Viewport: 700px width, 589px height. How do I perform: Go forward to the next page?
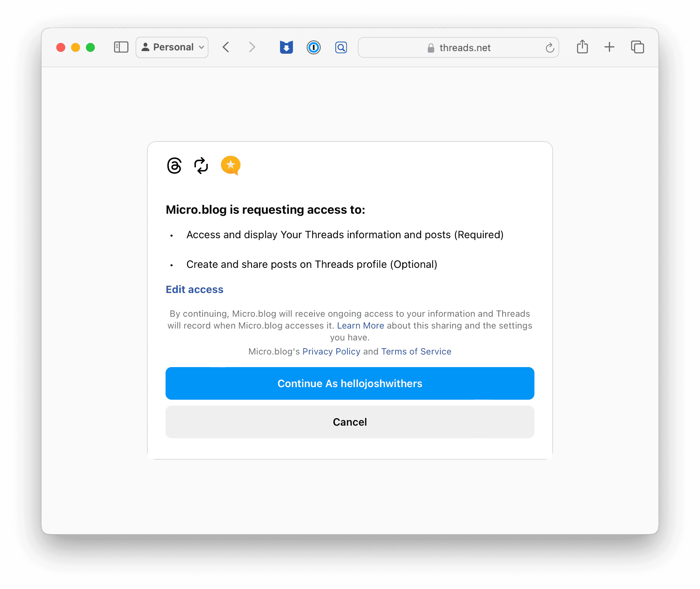pyautogui.click(x=252, y=47)
